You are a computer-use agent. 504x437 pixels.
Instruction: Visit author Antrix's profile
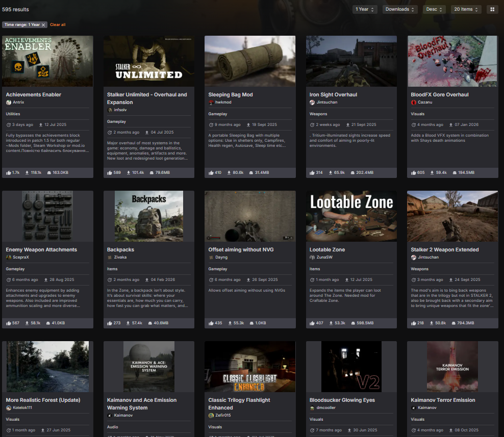(x=18, y=102)
